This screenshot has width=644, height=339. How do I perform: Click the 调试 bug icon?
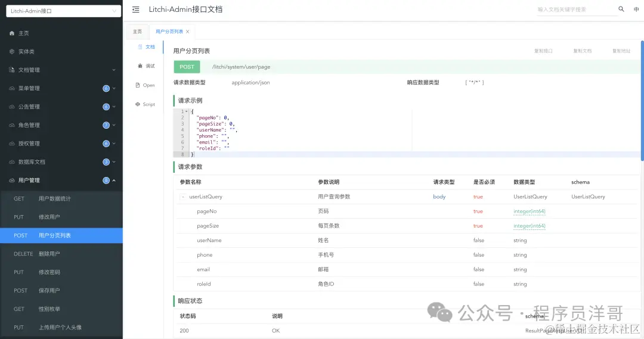coord(140,66)
